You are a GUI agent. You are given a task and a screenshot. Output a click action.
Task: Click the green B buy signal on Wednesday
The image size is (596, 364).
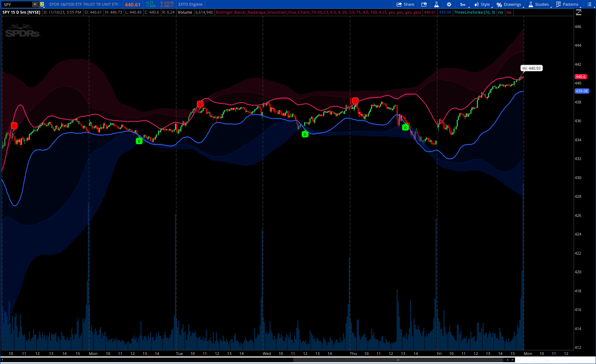point(305,134)
